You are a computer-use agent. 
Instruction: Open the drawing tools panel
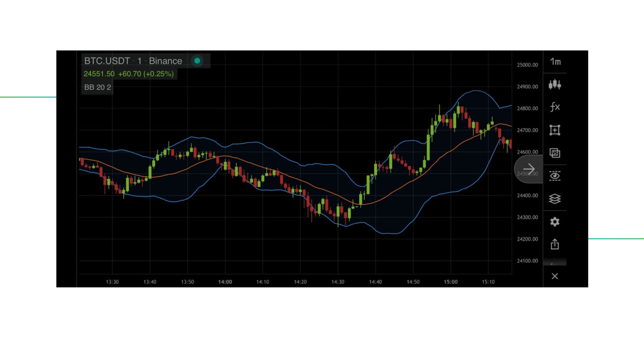pos(555,130)
